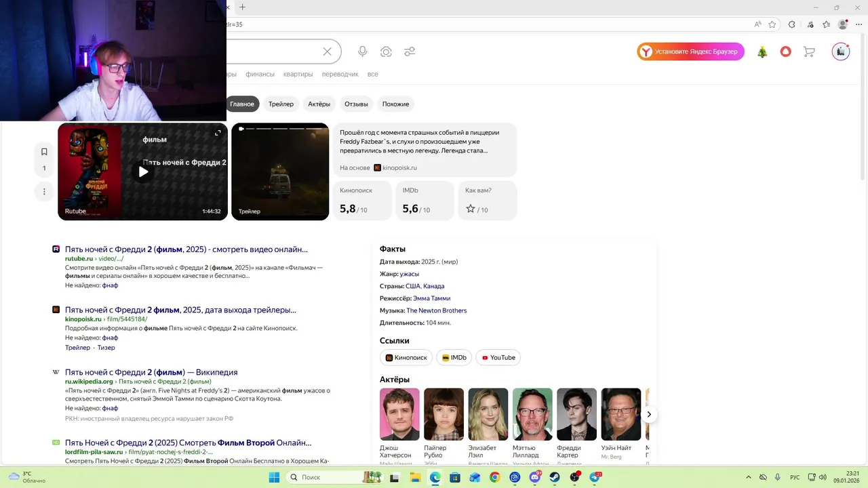The height and width of the screenshot is (488, 868).
Task: Open a new browser tab
Action: 242,7
